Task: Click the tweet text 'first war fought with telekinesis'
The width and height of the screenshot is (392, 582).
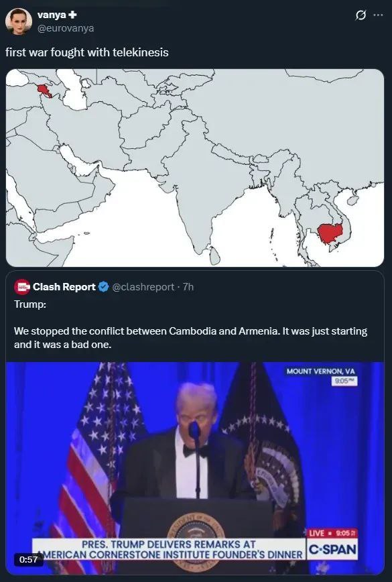Action: (87, 52)
